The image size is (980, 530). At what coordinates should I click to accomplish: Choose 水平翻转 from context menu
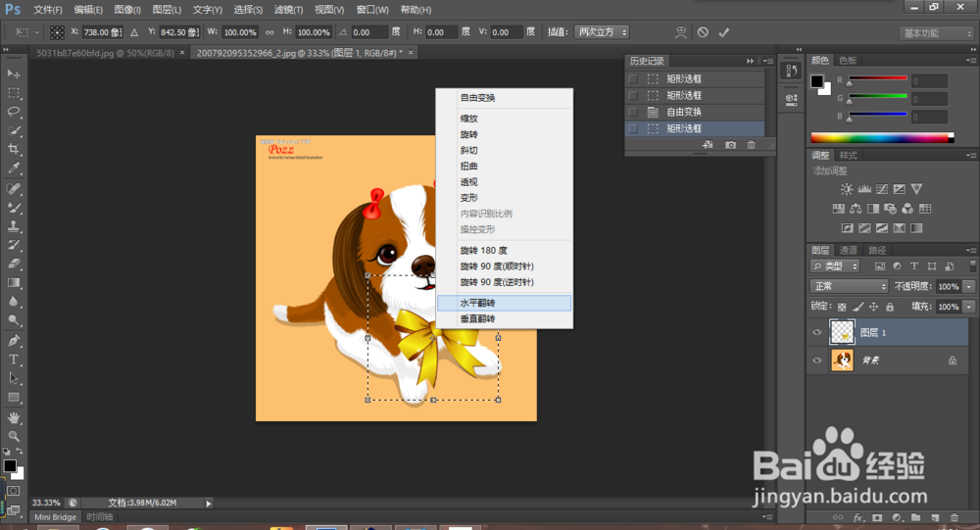click(504, 303)
